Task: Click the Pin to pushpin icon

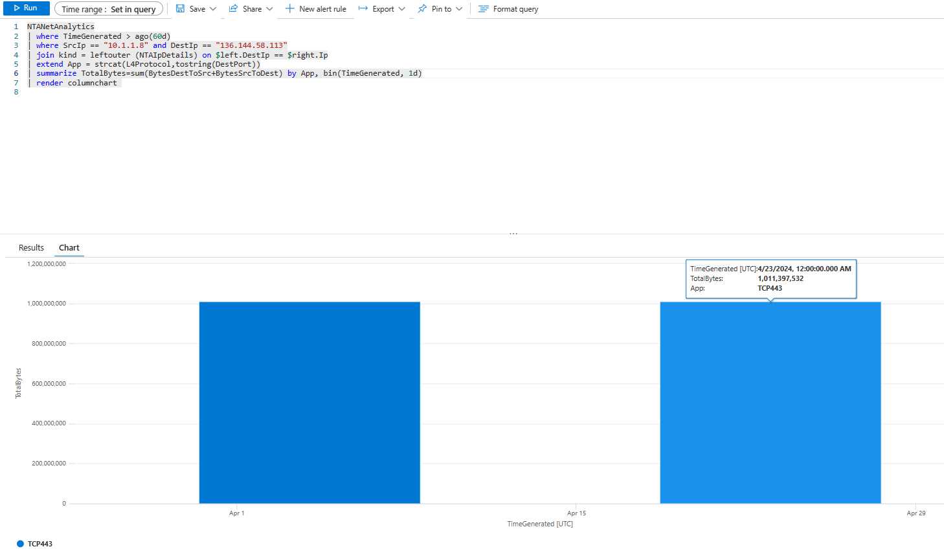Action: coord(422,9)
